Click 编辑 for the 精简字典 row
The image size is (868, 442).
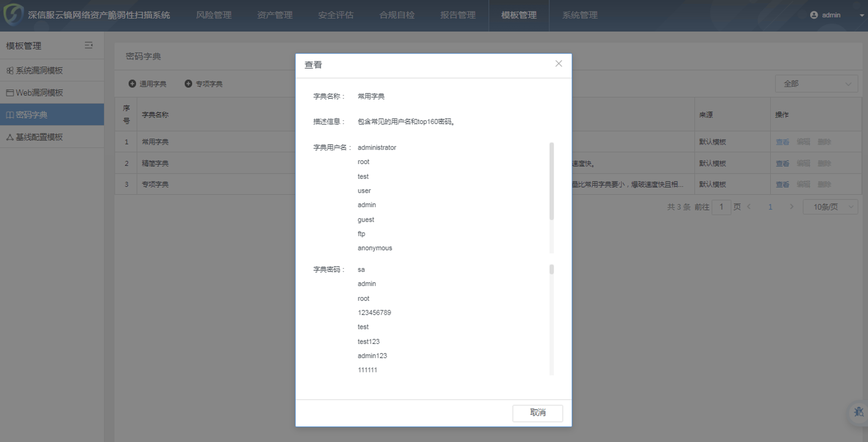click(803, 163)
